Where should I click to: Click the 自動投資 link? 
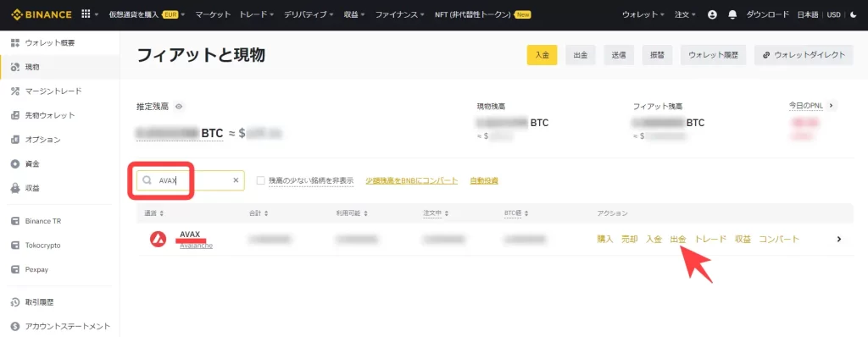click(484, 180)
